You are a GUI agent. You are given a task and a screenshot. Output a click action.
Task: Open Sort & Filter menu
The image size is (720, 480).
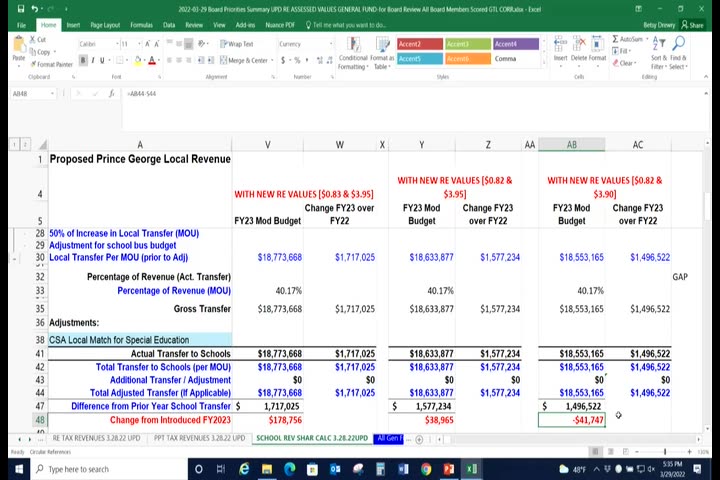click(x=658, y=53)
